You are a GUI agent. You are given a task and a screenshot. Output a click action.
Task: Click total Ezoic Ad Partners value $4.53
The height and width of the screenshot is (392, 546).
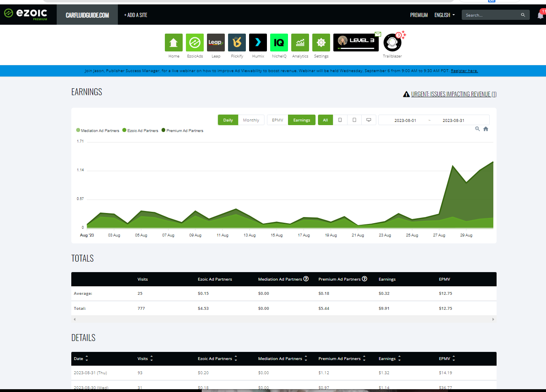(203, 308)
